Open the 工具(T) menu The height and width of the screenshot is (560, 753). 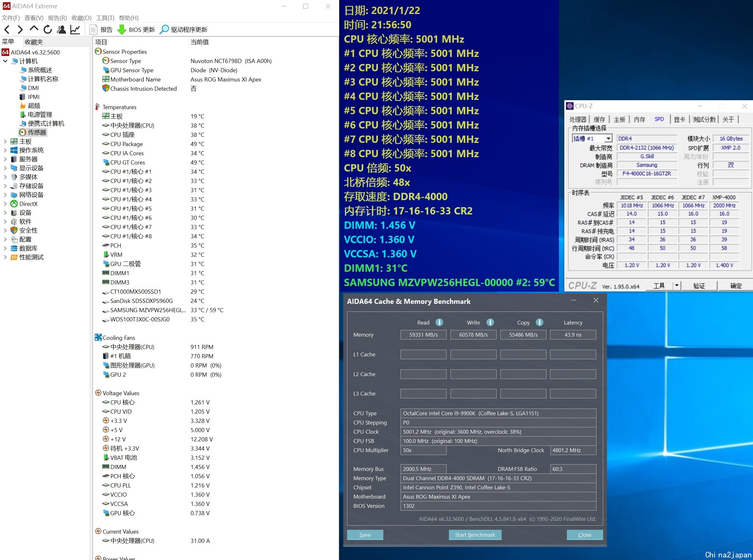click(x=105, y=18)
